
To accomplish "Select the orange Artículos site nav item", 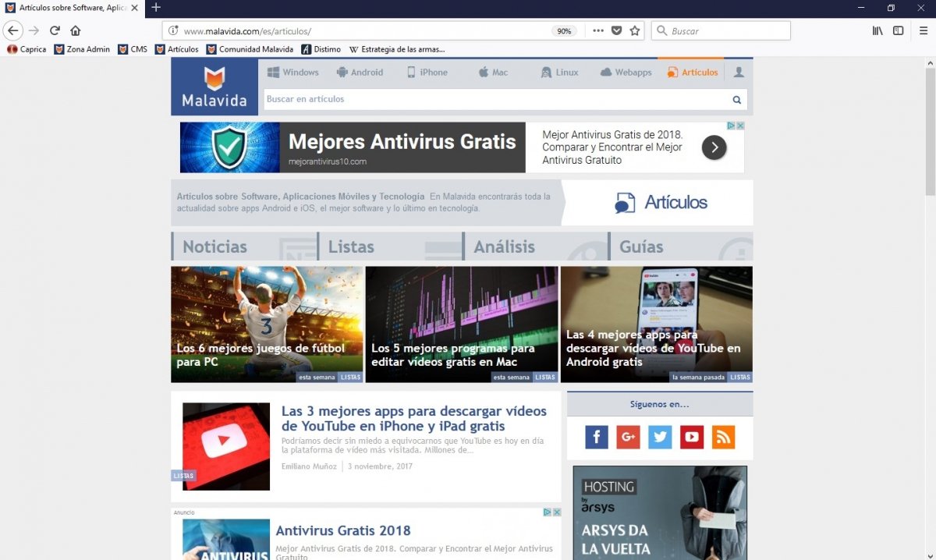I will click(x=693, y=73).
